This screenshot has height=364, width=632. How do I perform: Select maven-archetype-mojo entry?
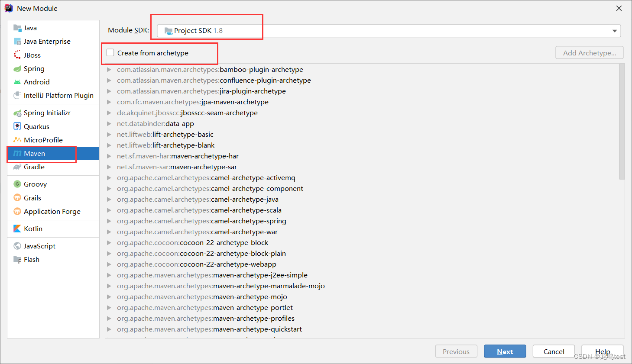(202, 297)
